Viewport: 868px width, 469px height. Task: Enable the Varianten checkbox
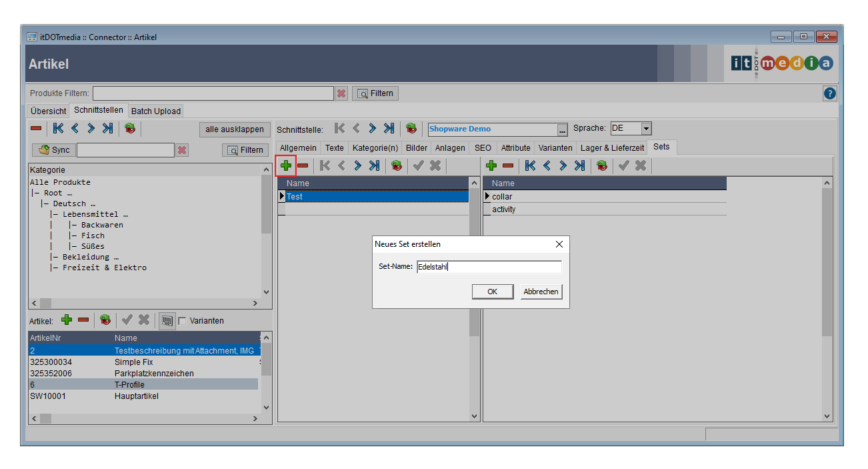[182, 321]
